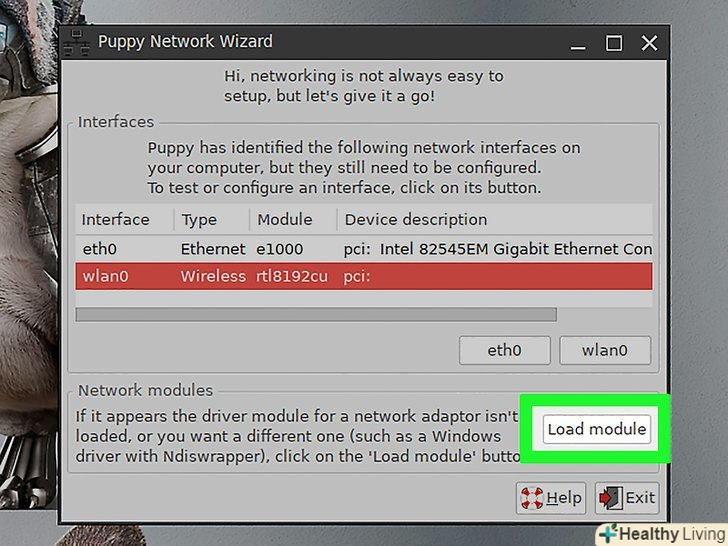The height and width of the screenshot is (546, 728).
Task: Sort by the Interface column header
Action: coord(124,220)
